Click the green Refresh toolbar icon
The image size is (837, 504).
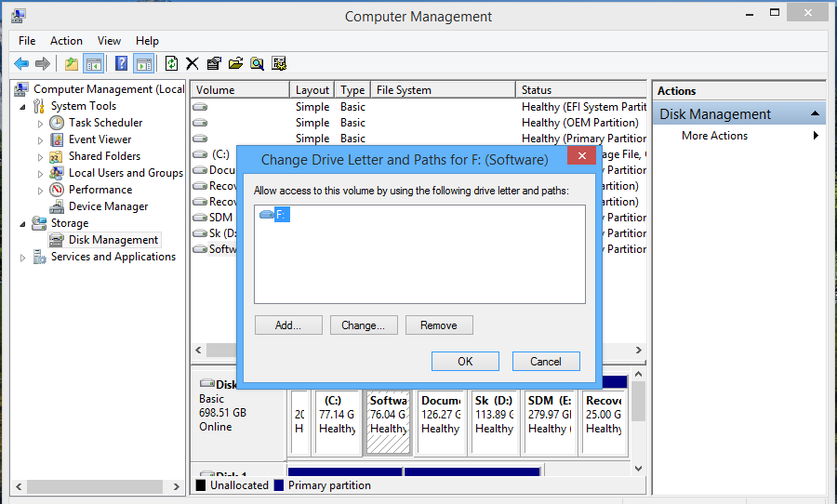coord(171,63)
